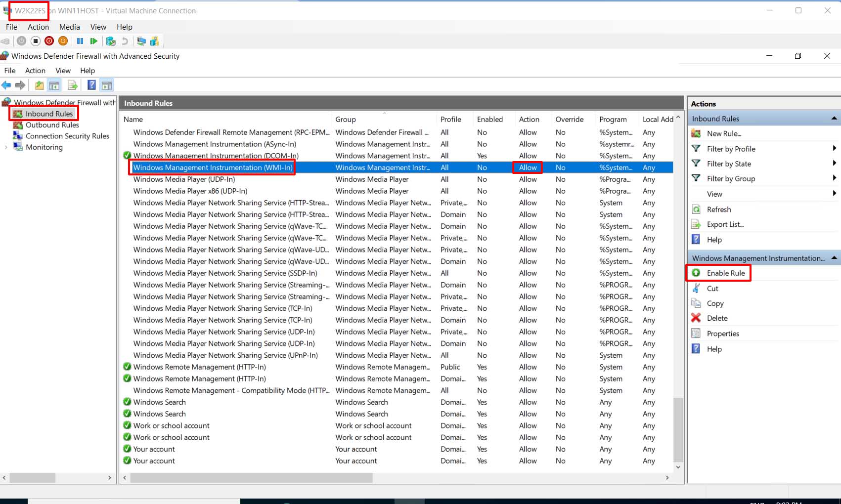
Task: Create a VM checkpoint with the toolbar icon
Action: [x=111, y=41]
